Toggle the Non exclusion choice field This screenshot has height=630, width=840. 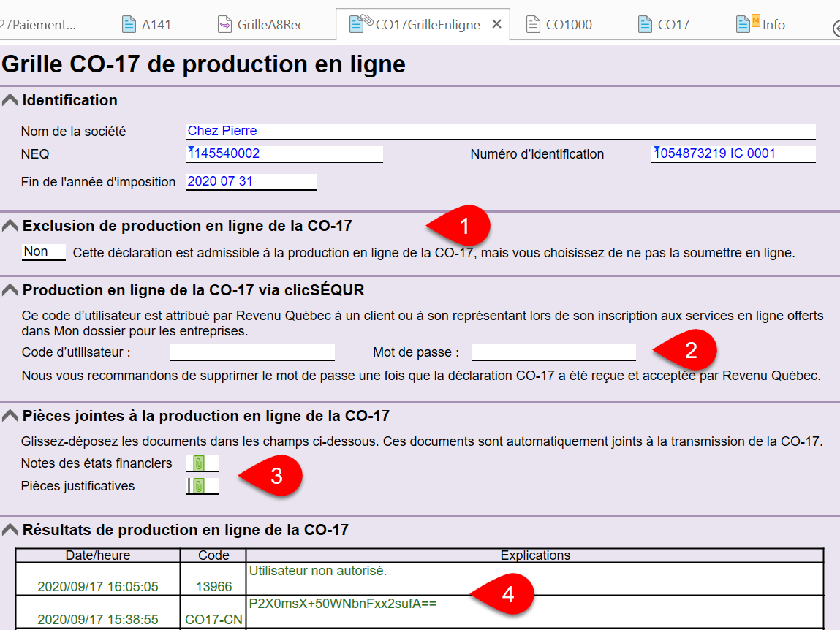pos(43,252)
